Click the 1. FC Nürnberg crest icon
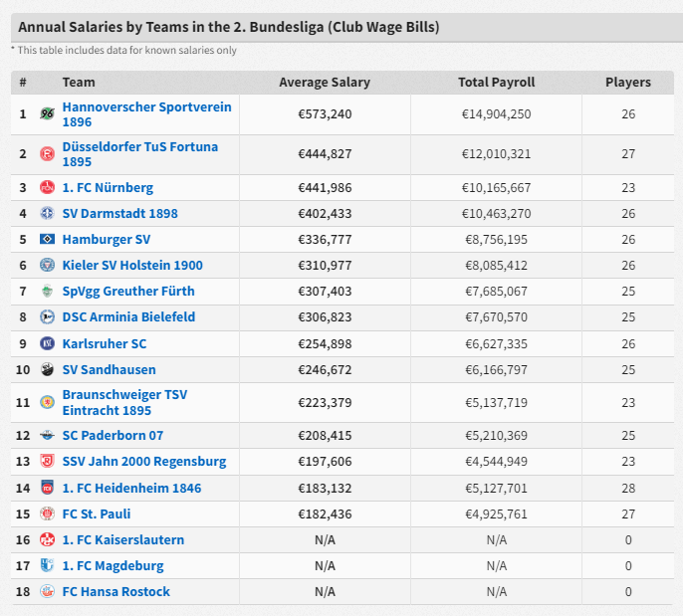 pos(47,188)
